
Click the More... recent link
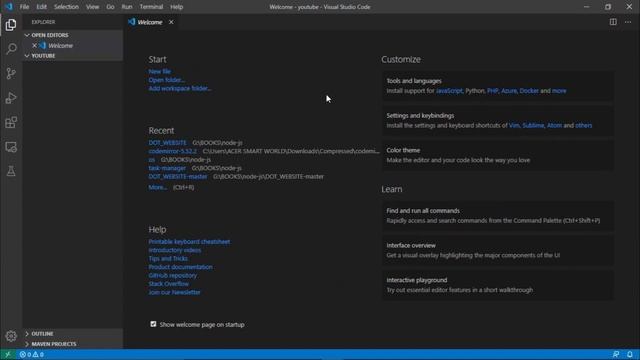[x=158, y=187]
